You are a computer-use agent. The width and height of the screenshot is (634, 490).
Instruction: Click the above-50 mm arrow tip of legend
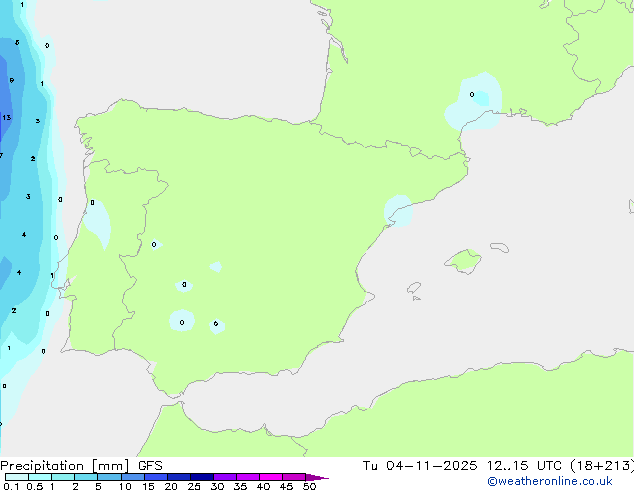[x=317, y=477]
